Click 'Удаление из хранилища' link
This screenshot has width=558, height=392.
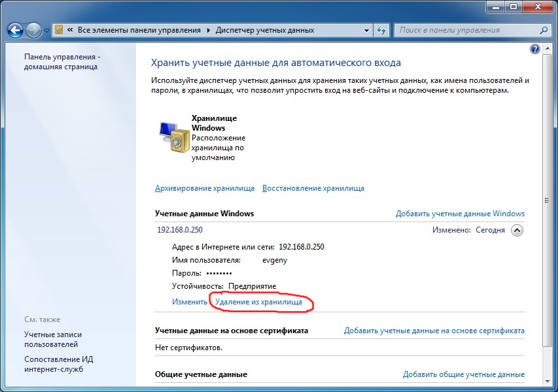[258, 302]
